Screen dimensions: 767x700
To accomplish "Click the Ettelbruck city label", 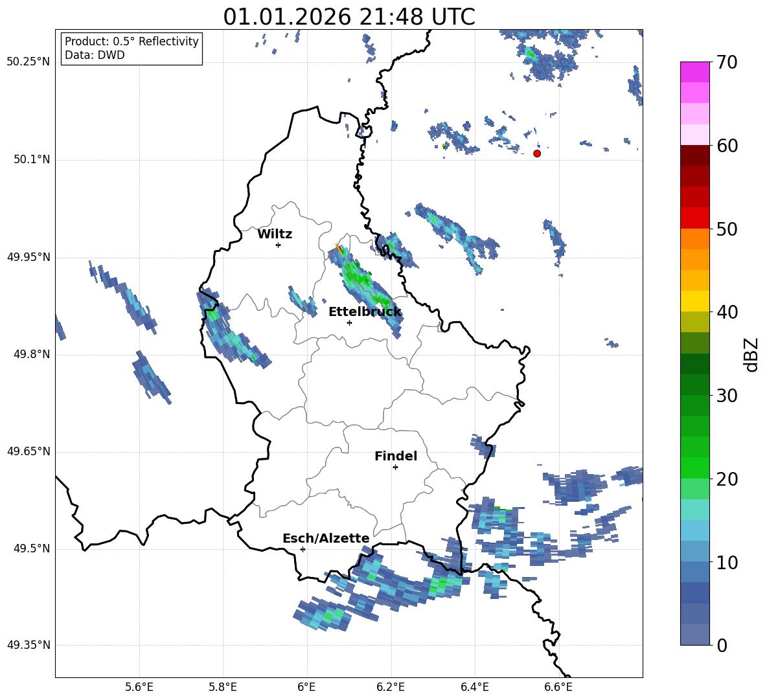I will pyautogui.click(x=365, y=312).
